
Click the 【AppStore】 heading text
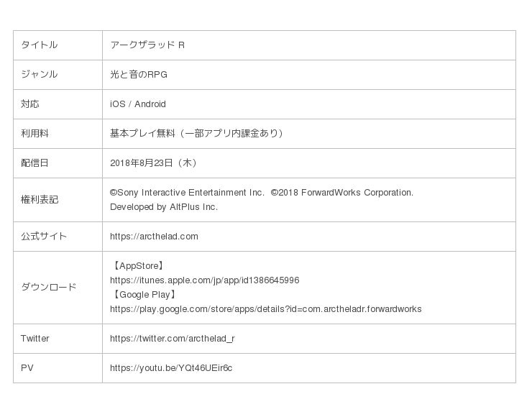138,266
